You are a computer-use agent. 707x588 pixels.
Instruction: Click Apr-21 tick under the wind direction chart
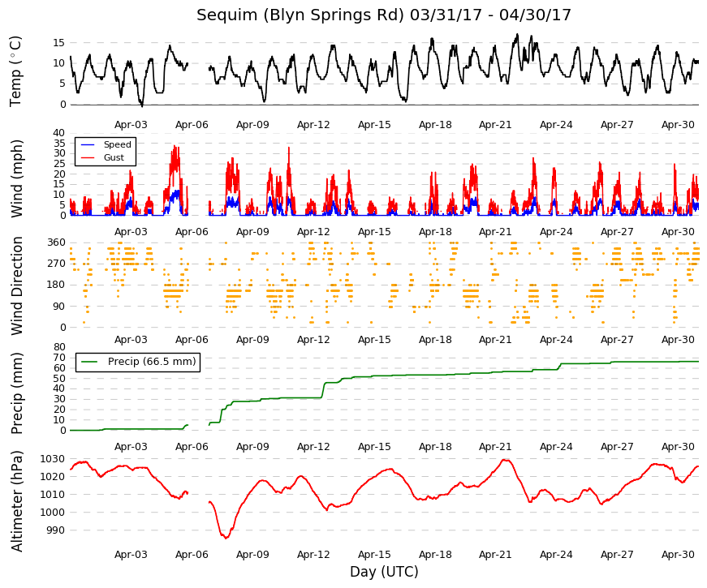[x=495, y=340]
